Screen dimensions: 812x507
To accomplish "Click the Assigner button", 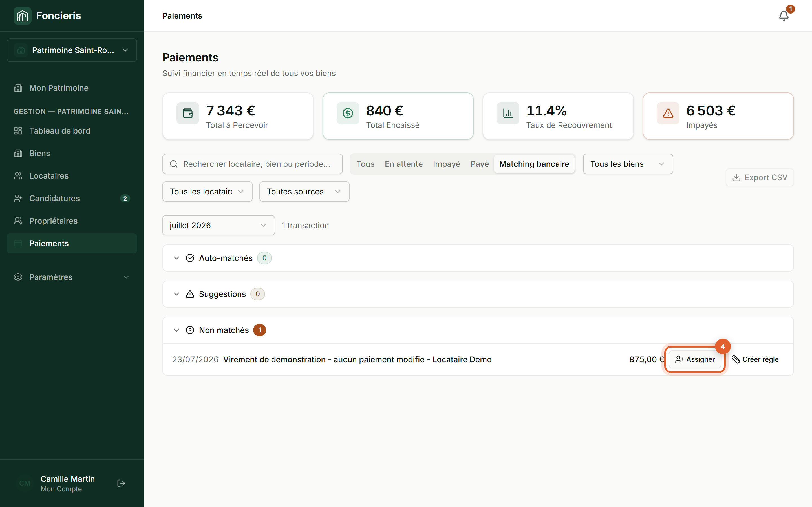I will 694,359.
